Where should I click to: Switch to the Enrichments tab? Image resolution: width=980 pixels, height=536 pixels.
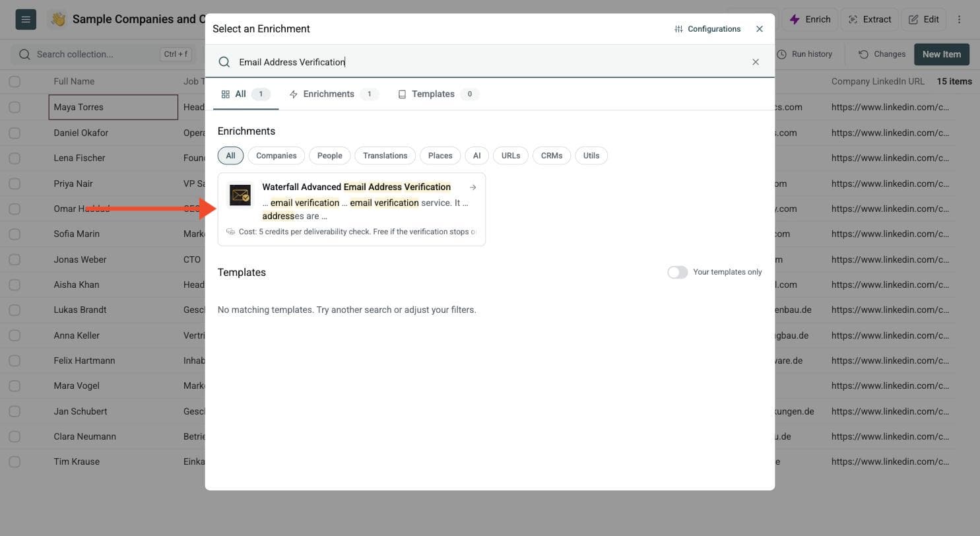(333, 94)
